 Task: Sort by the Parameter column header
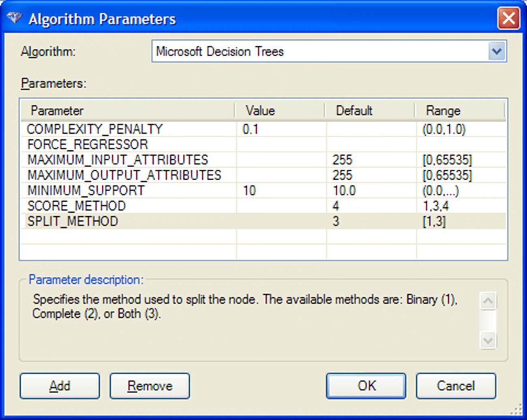point(128,111)
